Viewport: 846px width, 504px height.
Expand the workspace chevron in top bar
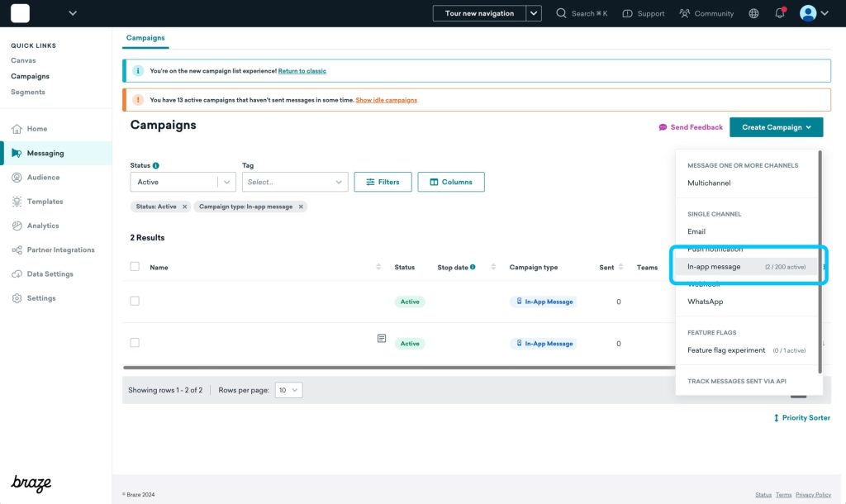73,13
